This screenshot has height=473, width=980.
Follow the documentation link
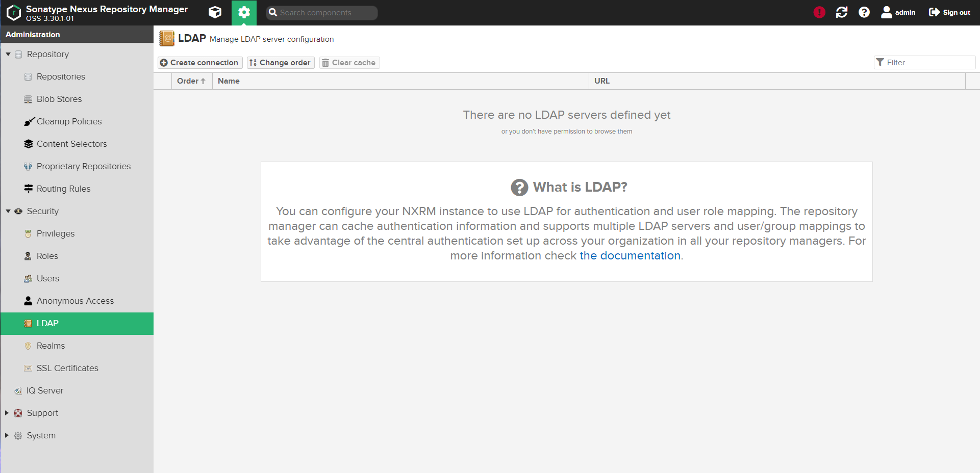(x=630, y=256)
